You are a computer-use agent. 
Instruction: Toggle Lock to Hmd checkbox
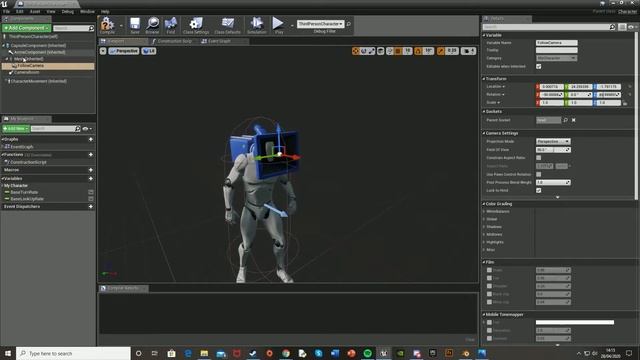539,190
